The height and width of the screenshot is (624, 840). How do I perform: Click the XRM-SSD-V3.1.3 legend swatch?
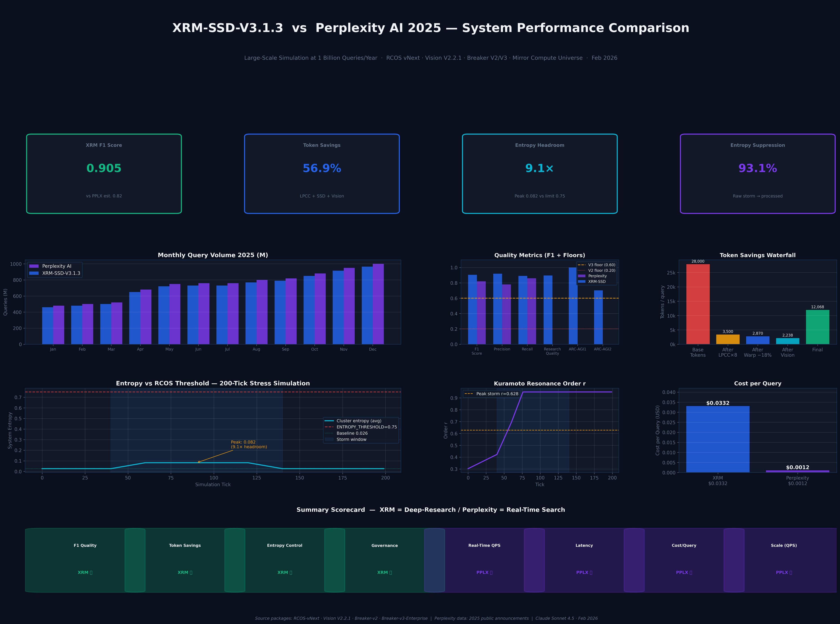click(x=34, y=273)
